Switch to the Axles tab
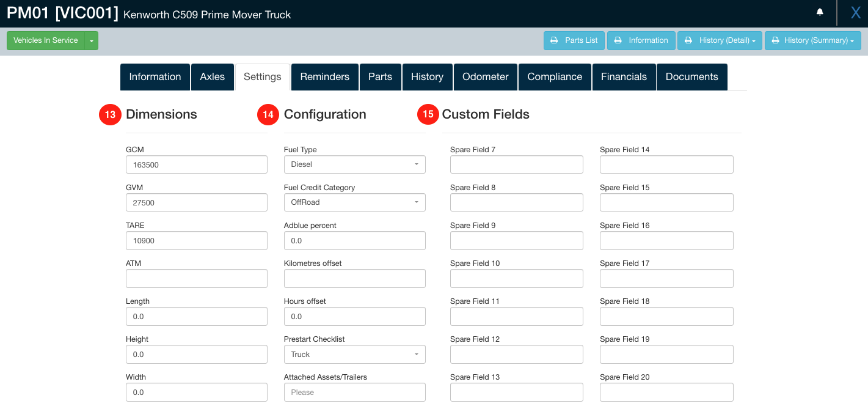The image size is (868, 409). point(213,77)
